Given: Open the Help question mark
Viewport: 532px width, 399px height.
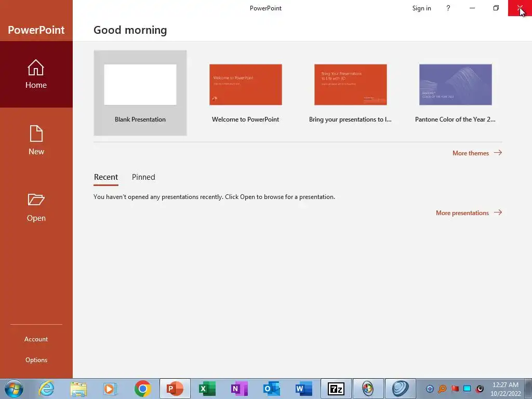Looking at the screenshot, I should pyautogui.click(x=448, y=8).
